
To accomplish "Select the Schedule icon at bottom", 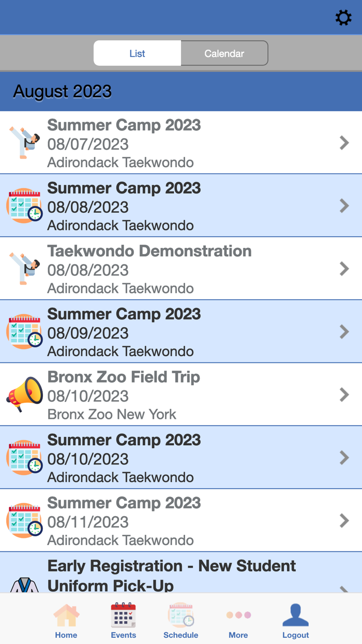I will click(x=181, y=619).
